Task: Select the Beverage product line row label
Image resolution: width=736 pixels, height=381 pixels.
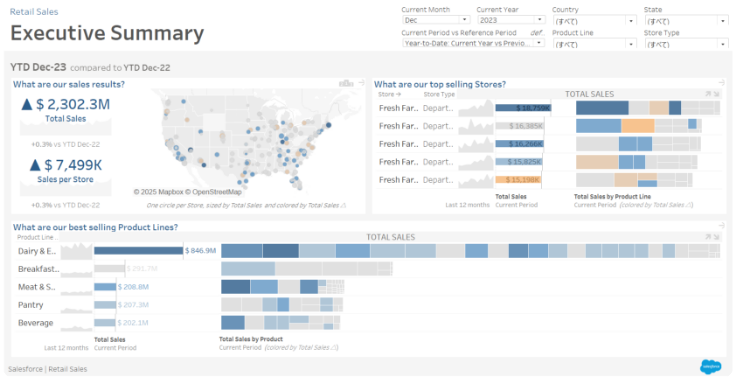Action: pos(36,323)
